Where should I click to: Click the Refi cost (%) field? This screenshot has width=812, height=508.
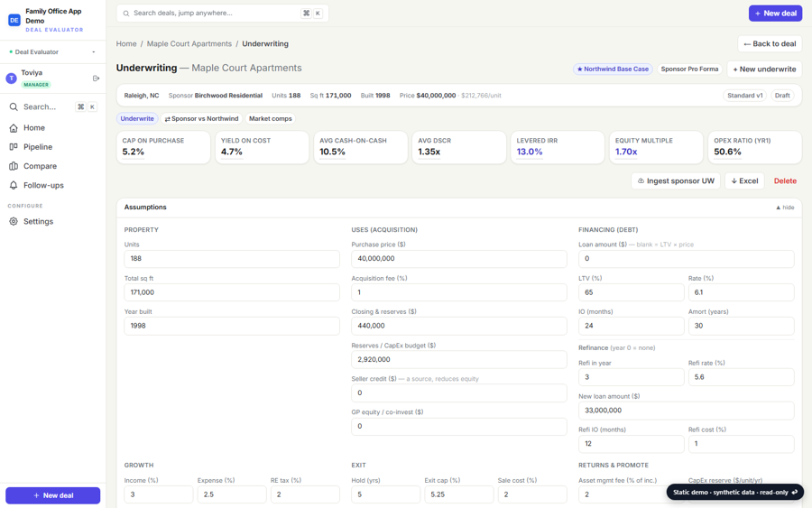[x=741, y=444]
